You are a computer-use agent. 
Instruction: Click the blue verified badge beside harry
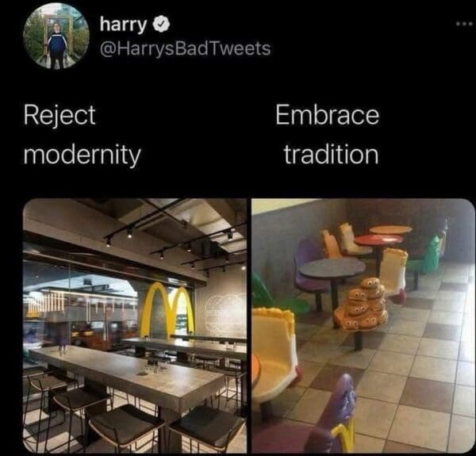[x=158, y=25]
